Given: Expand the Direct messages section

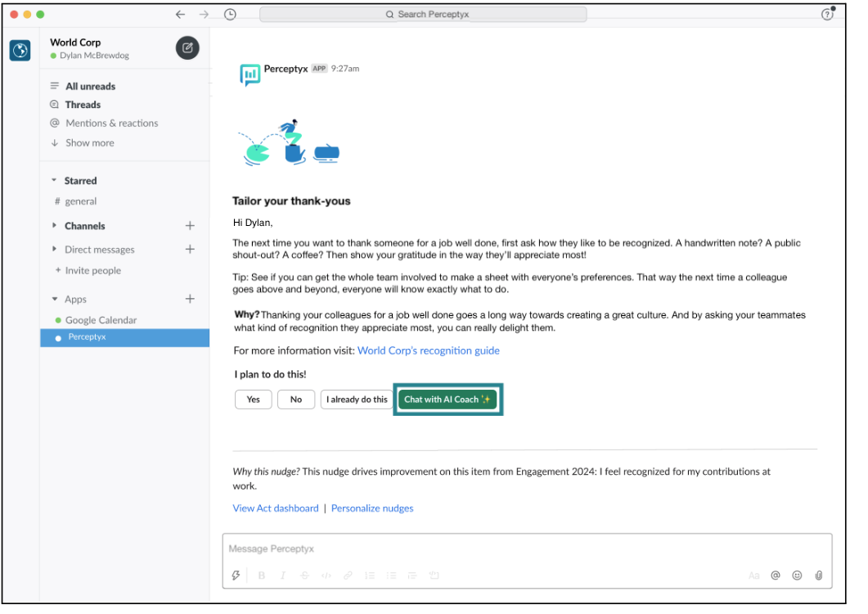Looking at the screenshot, I should pyautogui.click(x=54, y=250).
